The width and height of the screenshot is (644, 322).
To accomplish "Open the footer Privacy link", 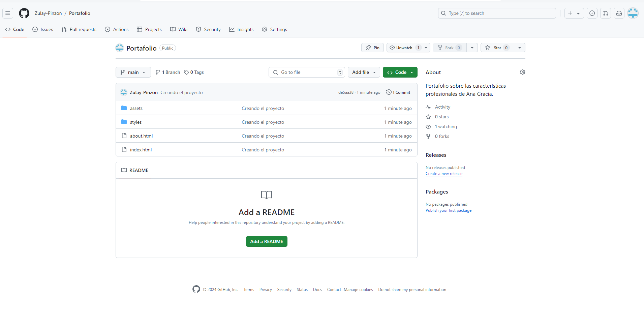I will 266,290.
